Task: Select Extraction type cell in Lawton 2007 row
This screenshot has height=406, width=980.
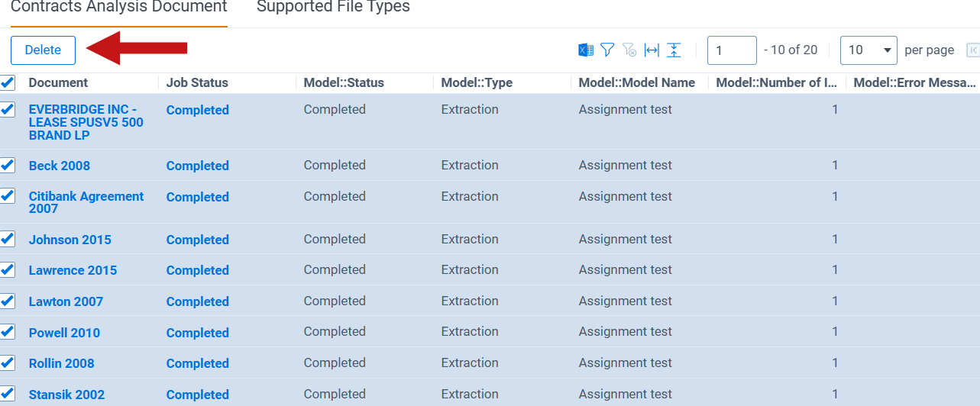Action: (x=470, y=301)
